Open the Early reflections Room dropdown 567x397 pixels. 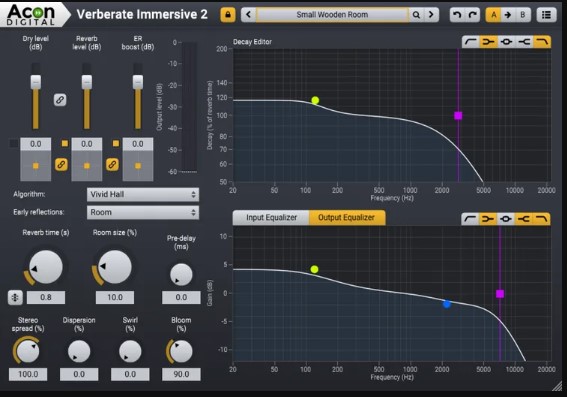click(143, 213)
